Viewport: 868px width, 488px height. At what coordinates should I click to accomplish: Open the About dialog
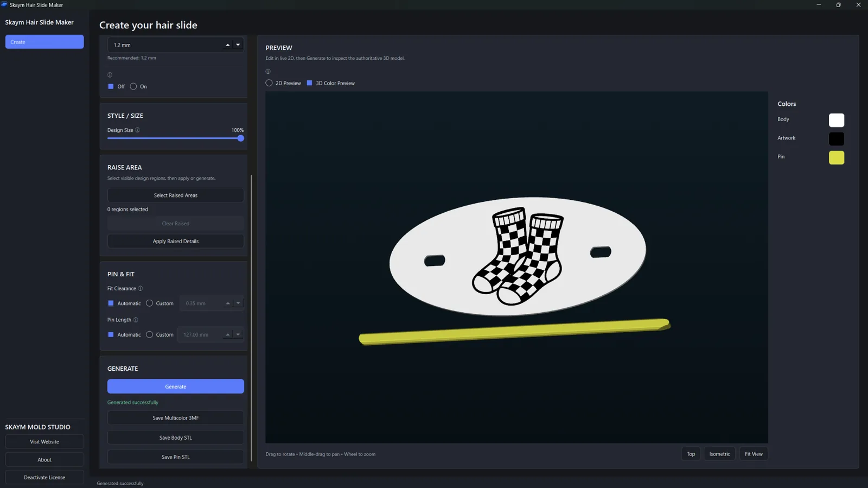click(x=44, y=460)
